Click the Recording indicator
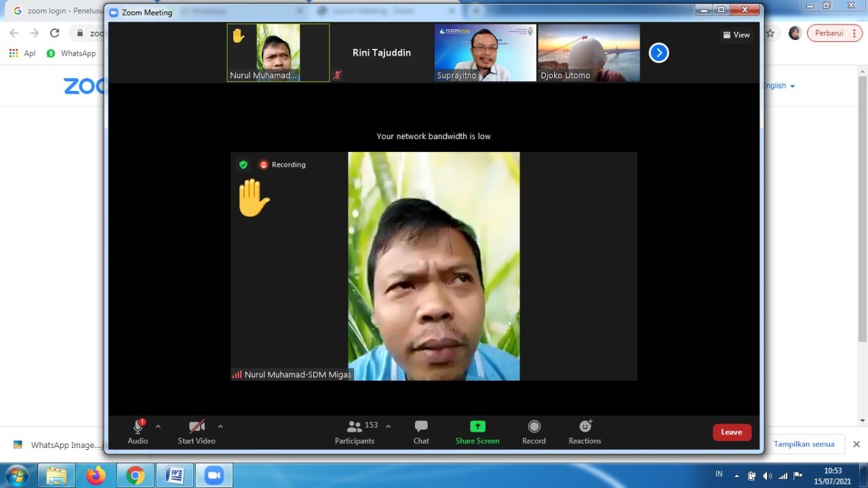The image size is (868, 488). point(283,165)
